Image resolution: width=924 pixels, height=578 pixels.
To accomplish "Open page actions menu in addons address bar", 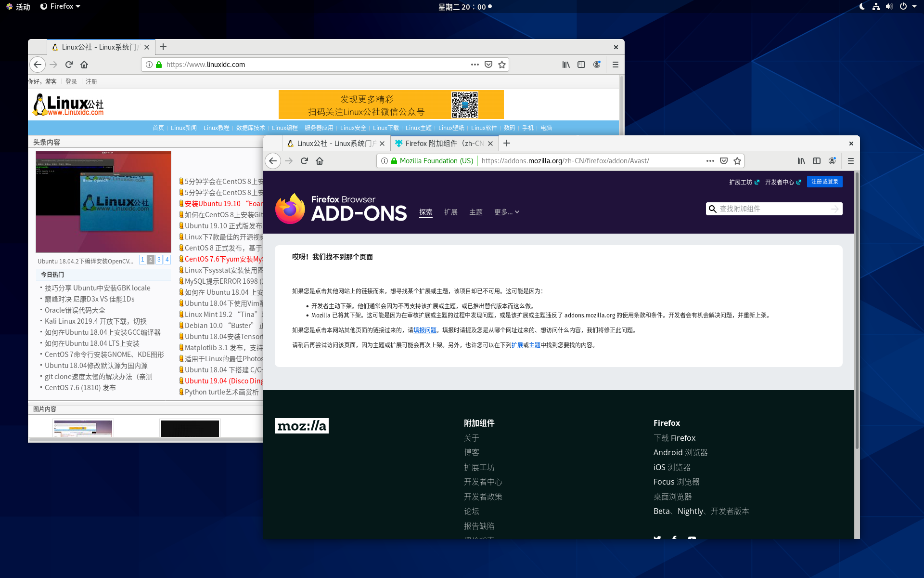I will click(710, 161).
